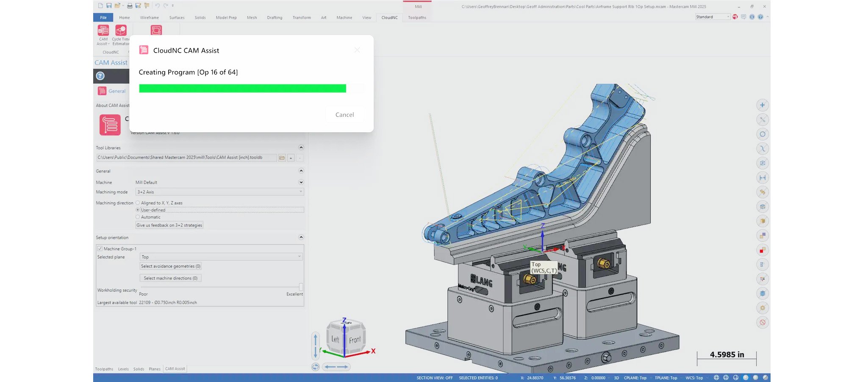This screenshot has width=868, height=382.
Task: Click 'Select avoidance geometries (0)' button
Action: (171, 266)
